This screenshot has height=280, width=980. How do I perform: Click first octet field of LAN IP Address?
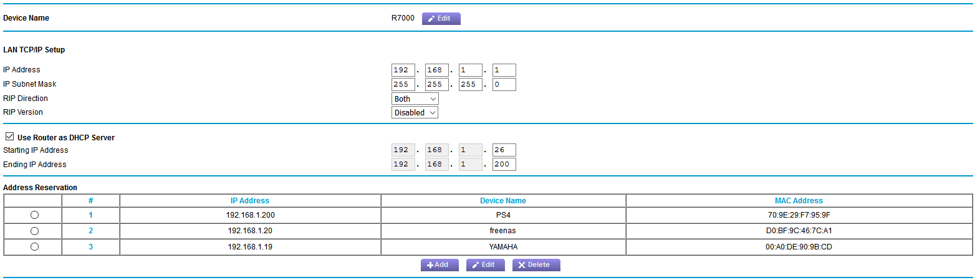coord(403,70)
